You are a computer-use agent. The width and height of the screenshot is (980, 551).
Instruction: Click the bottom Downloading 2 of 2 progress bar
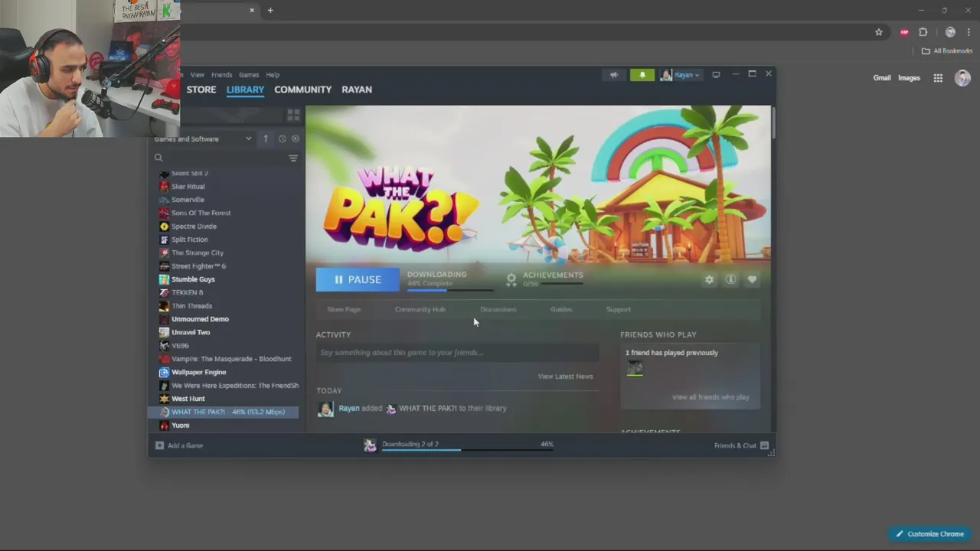467,450
